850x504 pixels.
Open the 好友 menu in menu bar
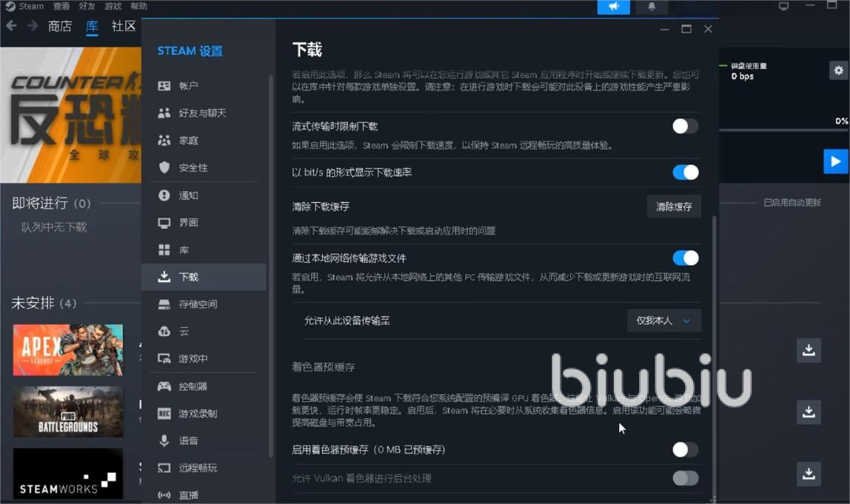pyautogui.click(x=87, y=6)
